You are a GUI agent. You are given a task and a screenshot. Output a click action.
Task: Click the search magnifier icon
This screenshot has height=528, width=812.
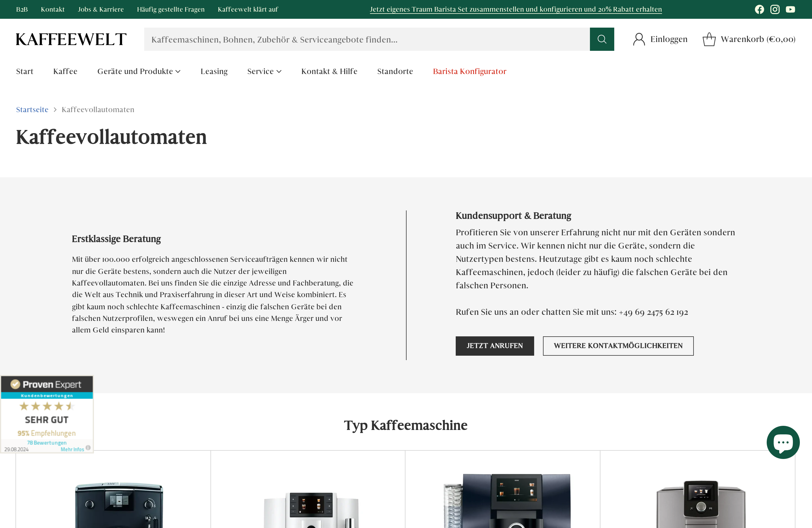[602, 39]
